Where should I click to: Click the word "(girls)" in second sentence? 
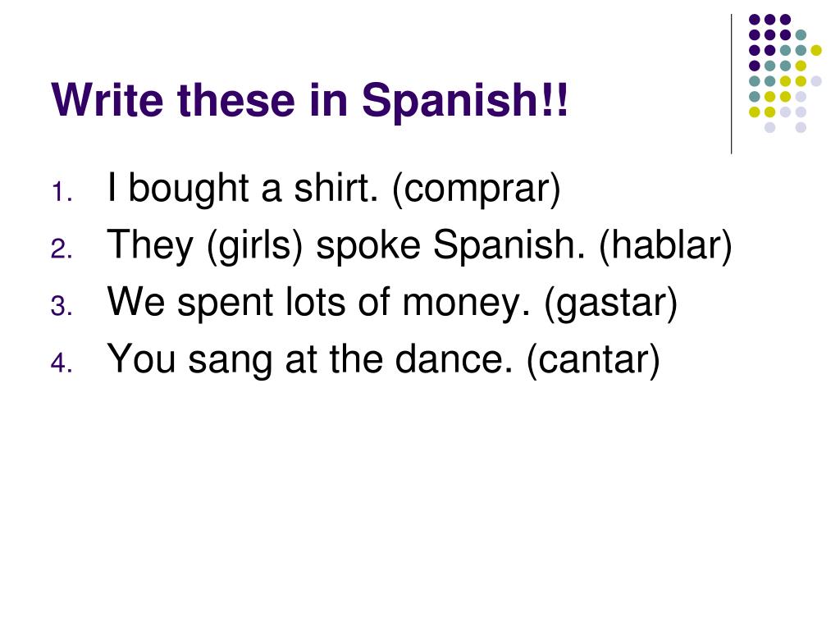point(254,246)
